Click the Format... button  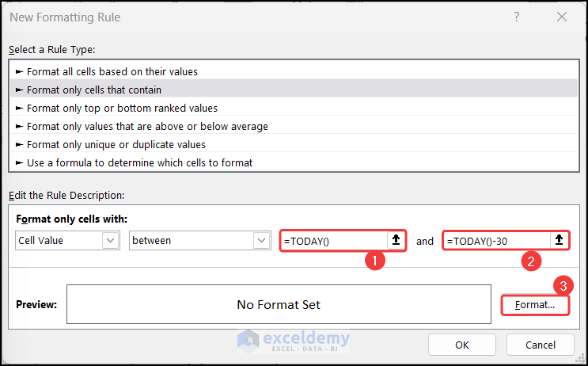(x=535, y=305)
